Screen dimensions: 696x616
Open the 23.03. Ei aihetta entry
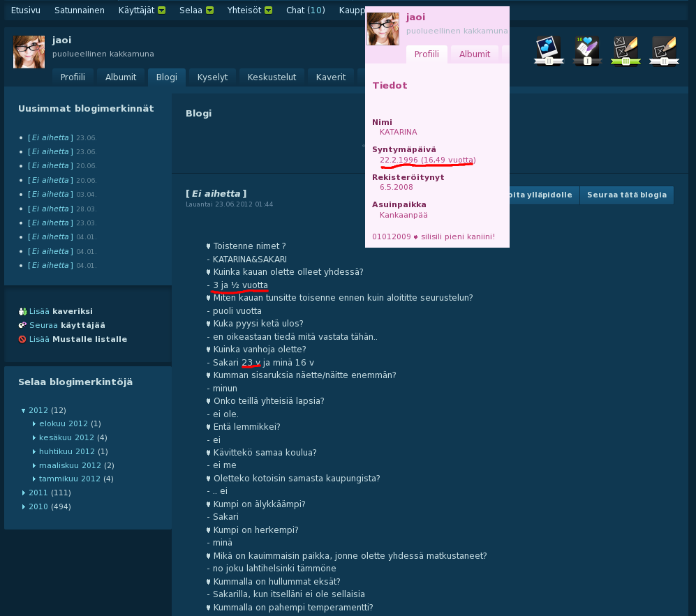[50, 223]
